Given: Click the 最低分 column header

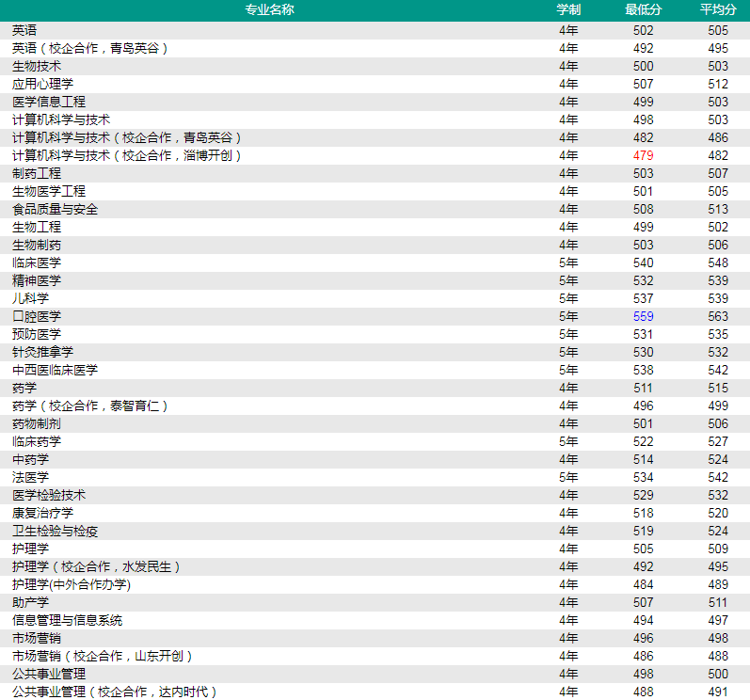Looking at the screenshot, I should pos(643,9).
